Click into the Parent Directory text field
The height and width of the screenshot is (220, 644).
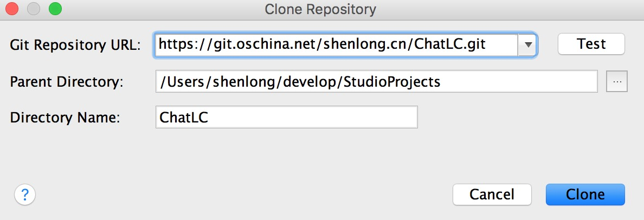[x=376, y=82]
